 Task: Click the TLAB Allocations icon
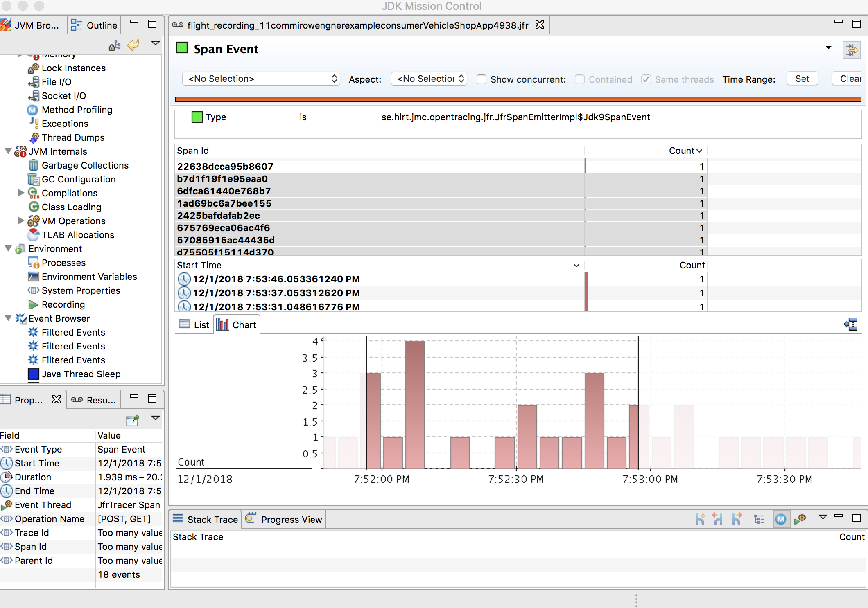tap(34, 235)
